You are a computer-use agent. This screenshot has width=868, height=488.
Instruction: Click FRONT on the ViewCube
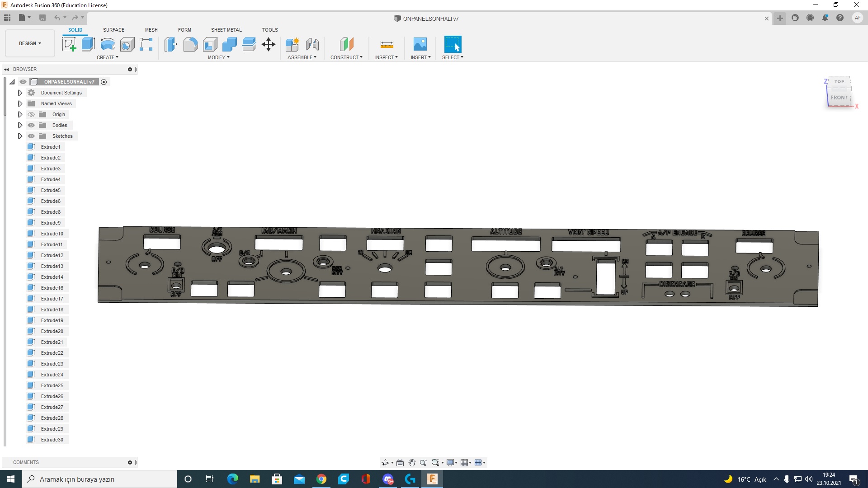(x=840, y=97)
